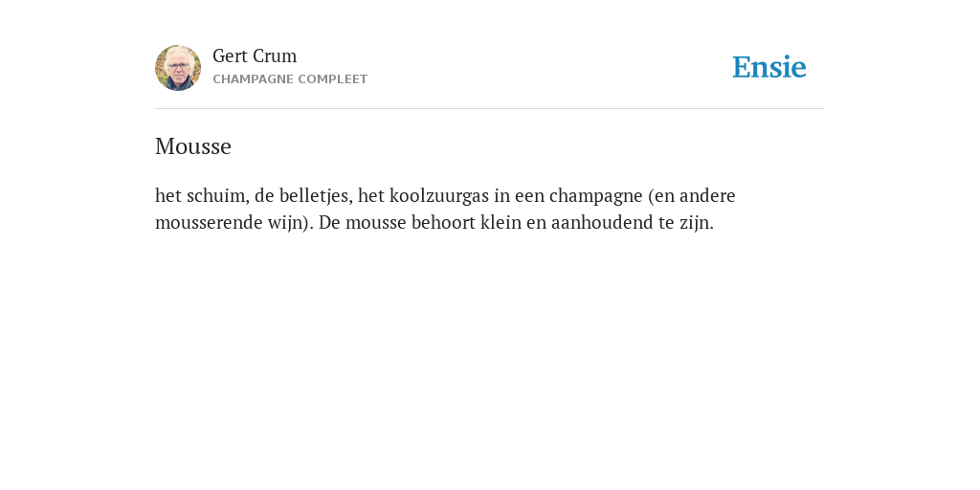Open the CHAMPAGNE COMPLEET source label
Viewport: 980px width, 490px height.
pyautogui.click(x=290, y=79)
